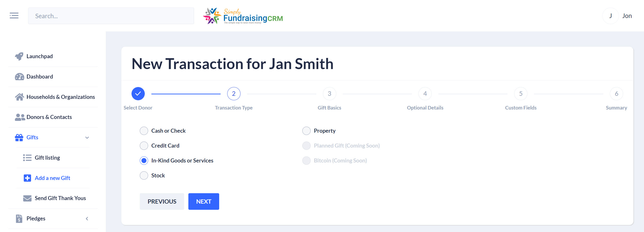Choose the Stock transaction type

[144, 176]
